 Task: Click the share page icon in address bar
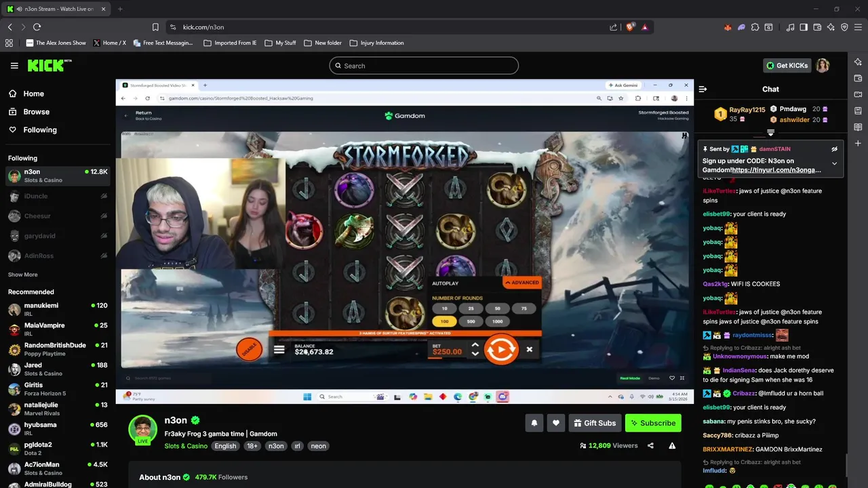coord(614,27)
